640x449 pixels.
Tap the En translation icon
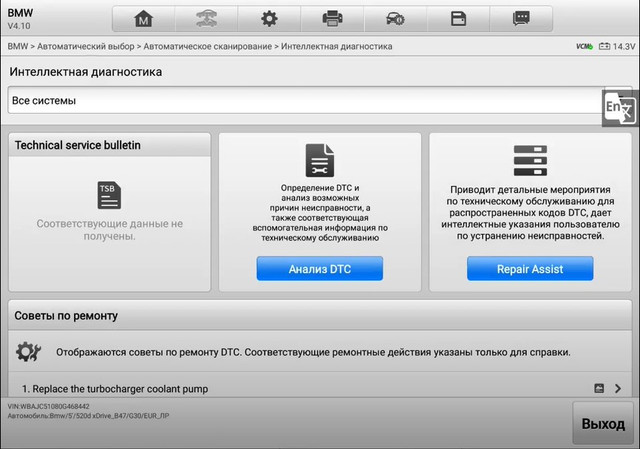coord(618,108)
